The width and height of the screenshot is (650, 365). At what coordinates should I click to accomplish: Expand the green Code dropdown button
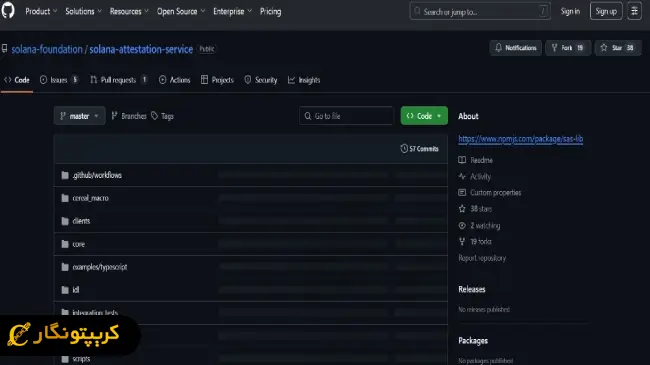pyautogui.click(x=424, y=116)
